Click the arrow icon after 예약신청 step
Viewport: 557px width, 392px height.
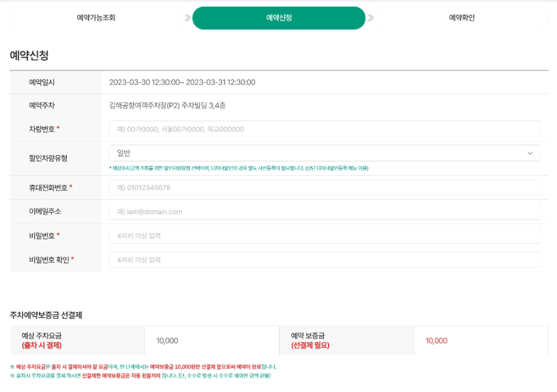(371, 18)
